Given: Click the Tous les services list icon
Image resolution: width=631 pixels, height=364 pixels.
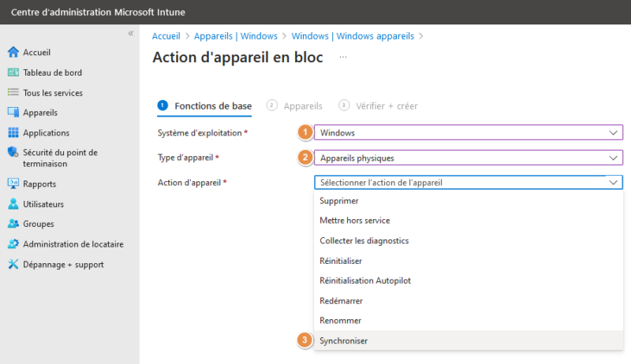Looking at the screenshot, I should point(13,93).
